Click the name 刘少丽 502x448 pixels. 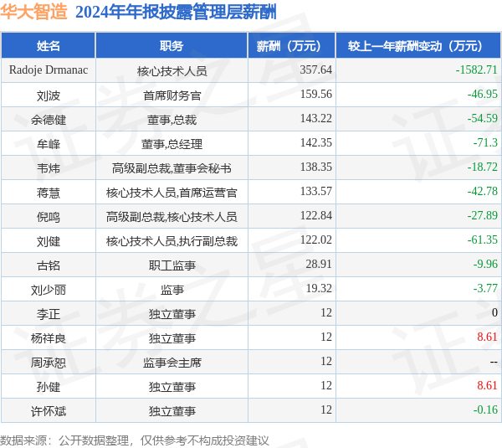tap(49, 290)
